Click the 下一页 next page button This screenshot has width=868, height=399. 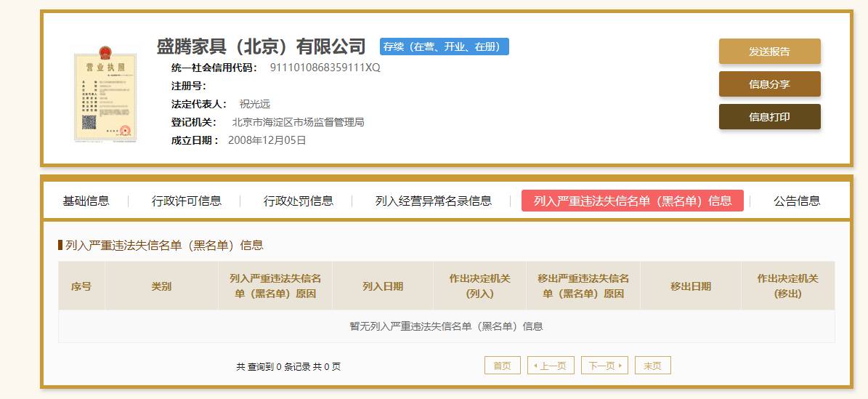coord(604,365)
